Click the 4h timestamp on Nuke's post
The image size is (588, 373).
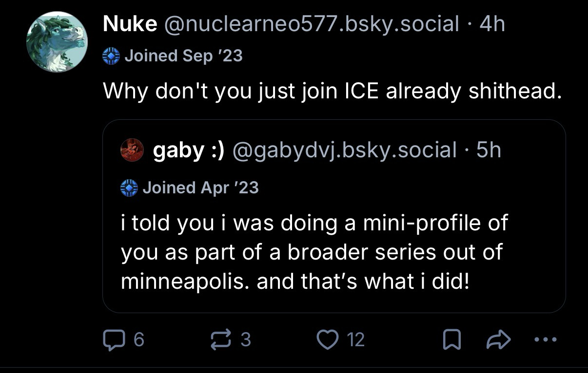492,24
